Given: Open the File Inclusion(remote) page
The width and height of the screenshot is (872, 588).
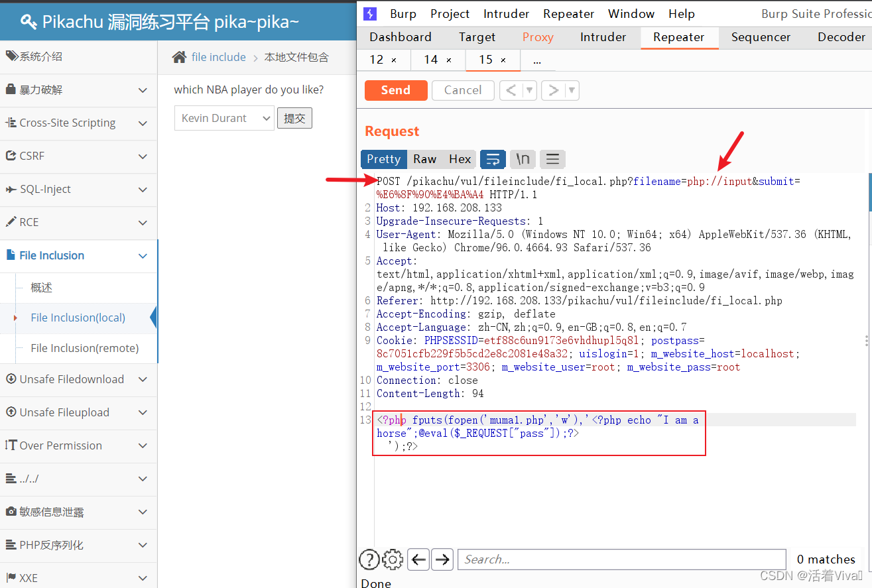Looking at the screenshot, I should point(85,348).
